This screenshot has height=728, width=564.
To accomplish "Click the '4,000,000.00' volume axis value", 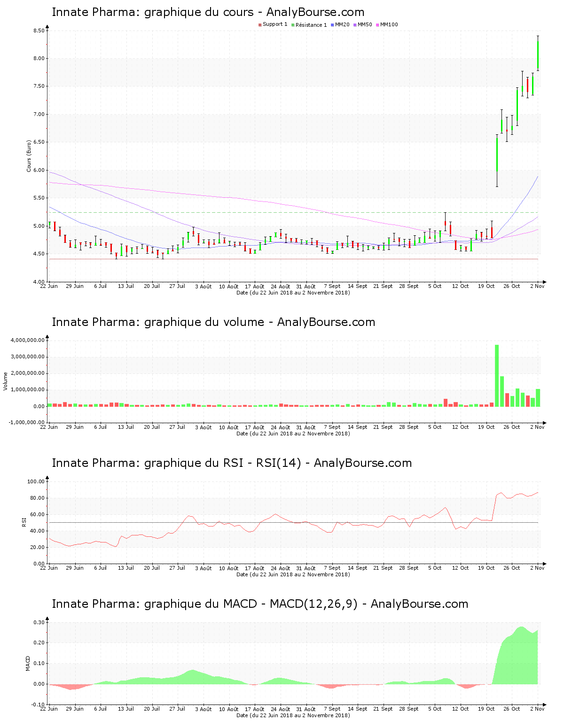I will click(x=28, y=341).
